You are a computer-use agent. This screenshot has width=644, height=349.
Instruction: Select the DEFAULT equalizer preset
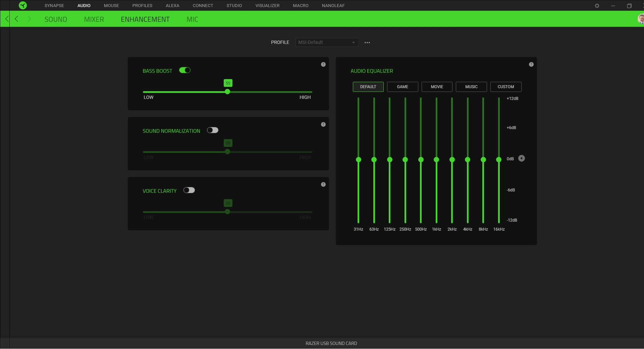coord(368,87)
